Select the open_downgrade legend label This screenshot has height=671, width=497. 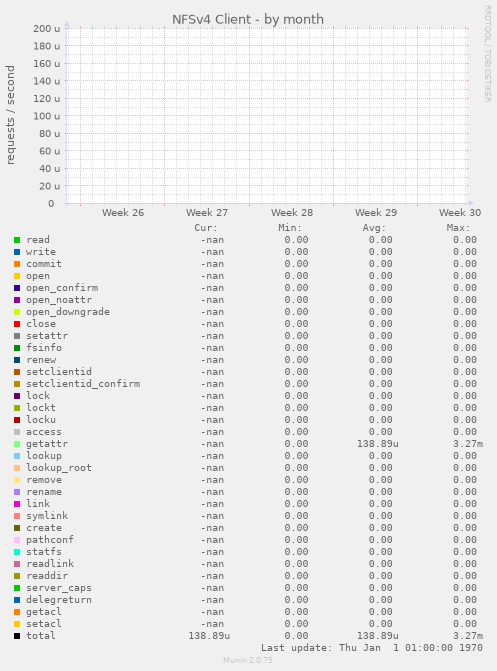pyautogui.click(x=68, y=312)
